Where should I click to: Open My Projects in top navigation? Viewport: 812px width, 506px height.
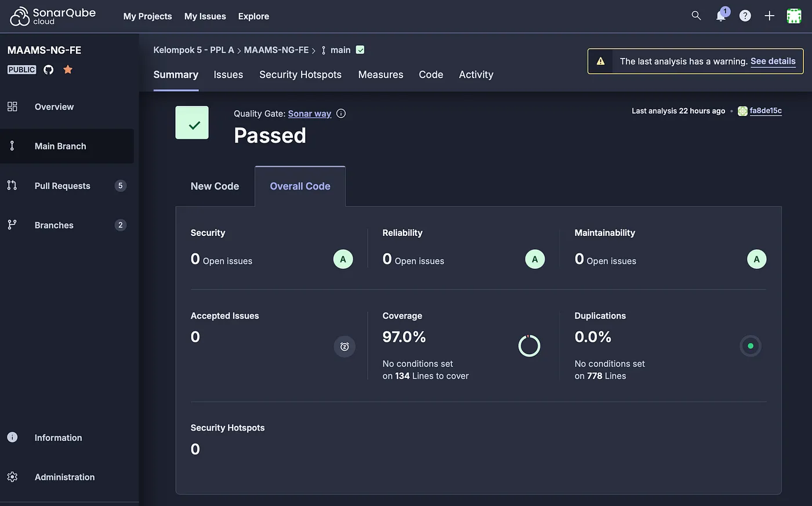[148, 16]
